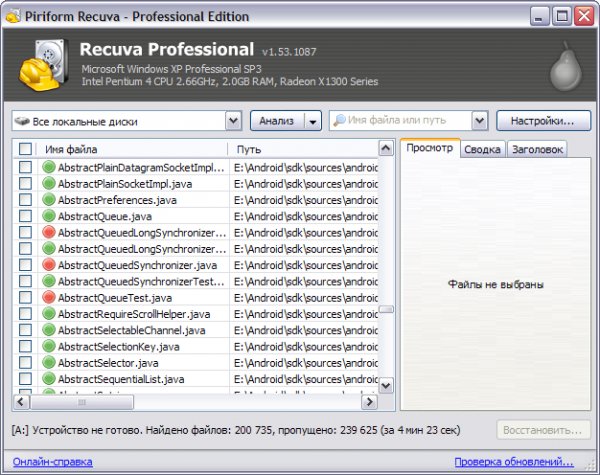600x475 pixels.
Task: Click the green status dot for AbstractSelectionKey.java
Action: pos(49,346)
